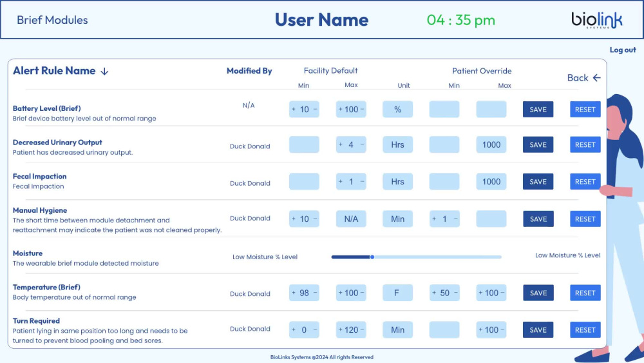
Task: Reset the Temperature (Brief) rule
Action: (x=585, y=293)
